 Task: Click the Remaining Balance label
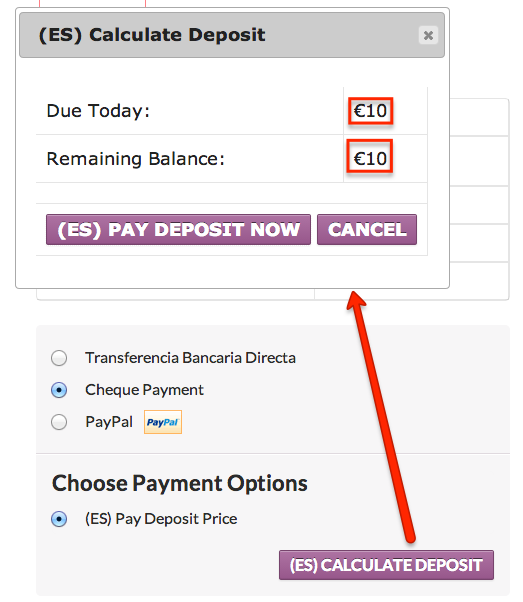click(x=136, y=159)
